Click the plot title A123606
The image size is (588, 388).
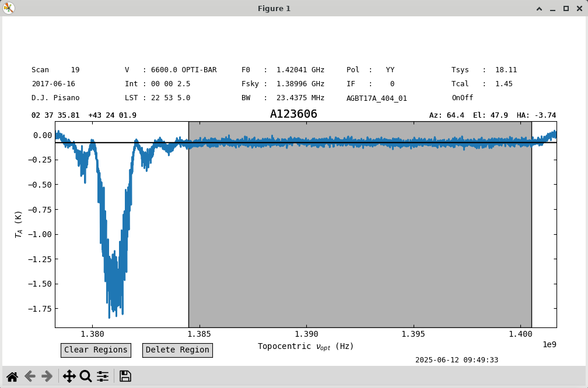click(x=293, y=114)
